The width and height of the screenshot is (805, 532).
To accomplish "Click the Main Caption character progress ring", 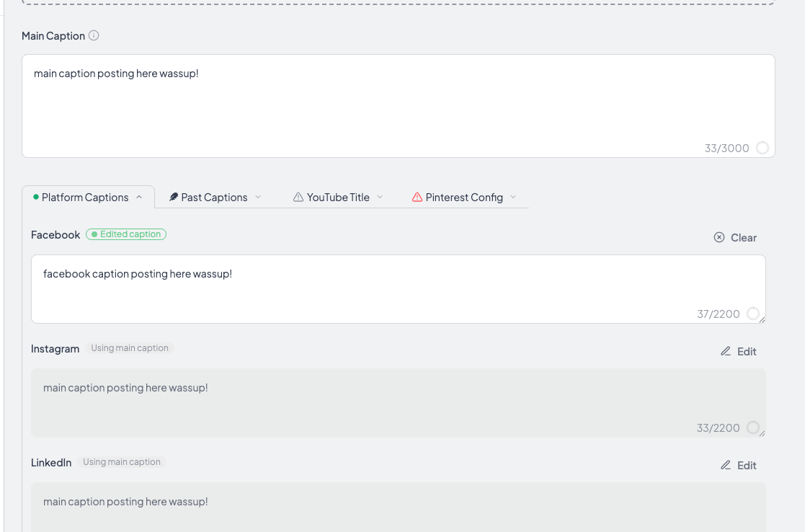I will (762, 148).
